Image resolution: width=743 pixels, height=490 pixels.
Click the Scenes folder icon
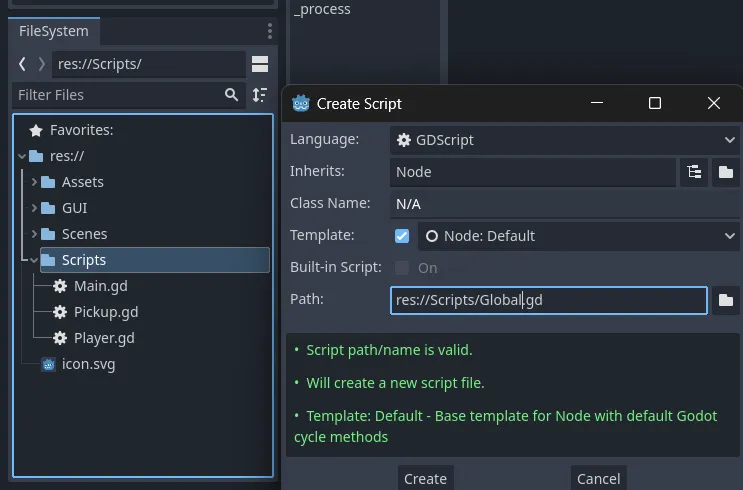click(48, 234)
